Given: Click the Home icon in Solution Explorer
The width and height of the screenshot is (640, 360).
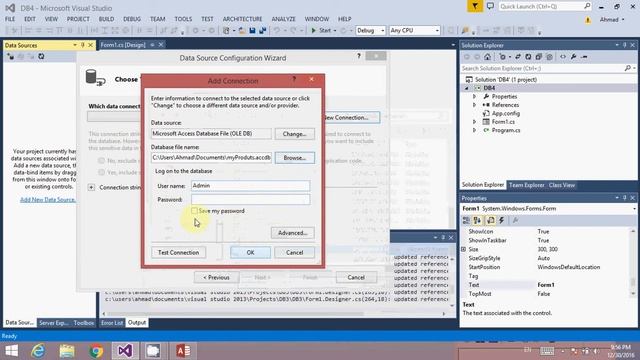Looking at the screenshot, I should pos(487,57).
